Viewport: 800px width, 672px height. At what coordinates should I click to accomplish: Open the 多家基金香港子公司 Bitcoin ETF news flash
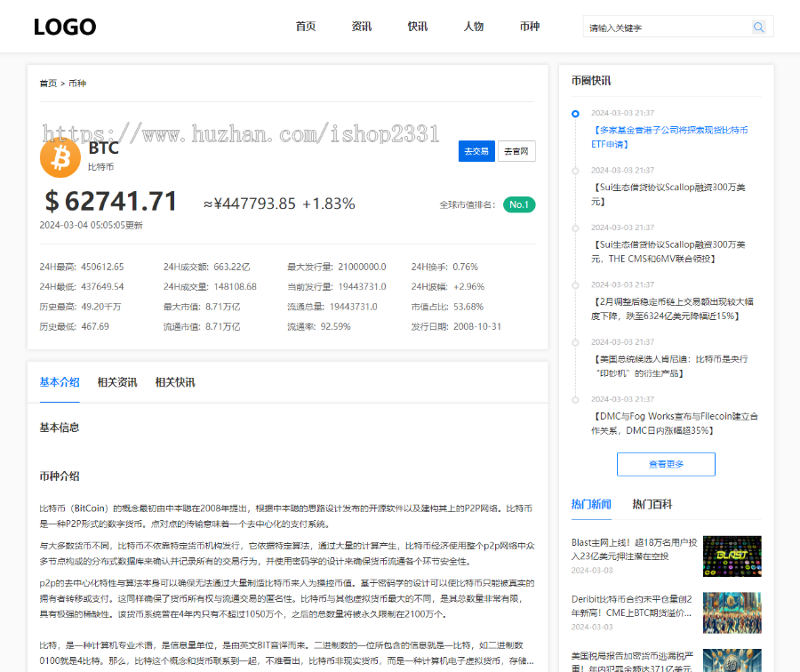point(669,137)
